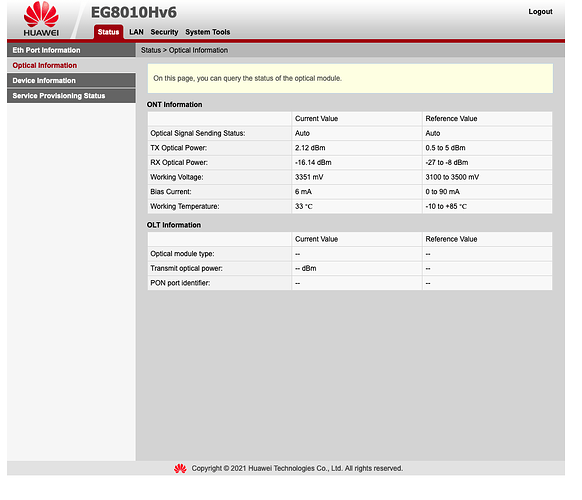
Task: Open the Status tab
Action: tap(108, 32)
